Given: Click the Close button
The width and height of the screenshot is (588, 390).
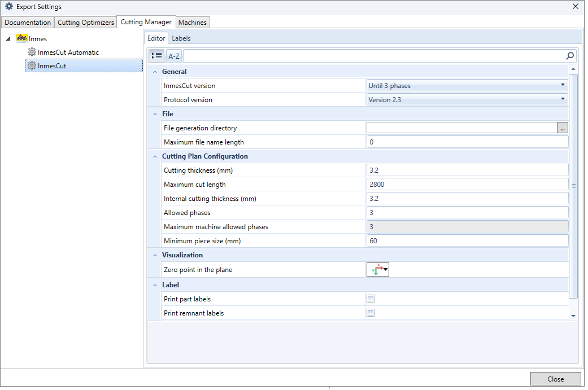Looking at the screenshot, I should coord(555,379).
